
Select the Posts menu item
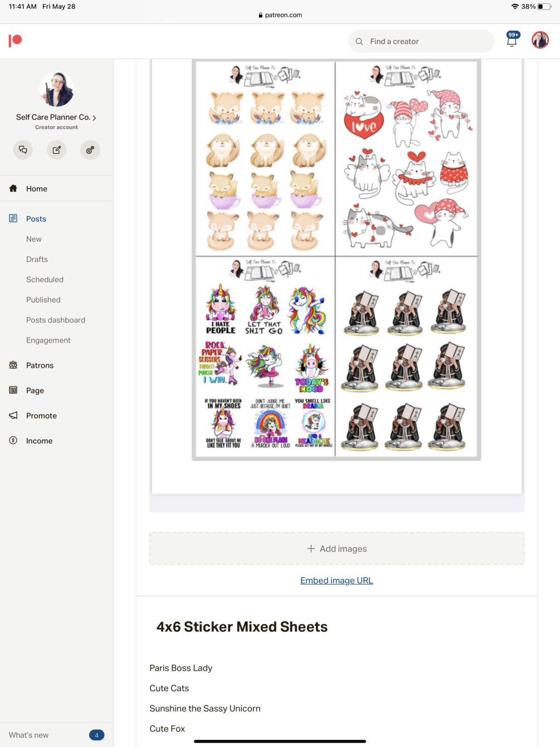36,219
